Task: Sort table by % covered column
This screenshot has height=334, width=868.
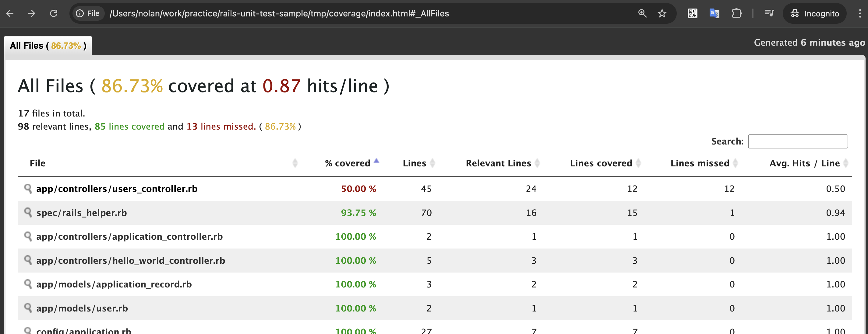Action: point(348,163)
